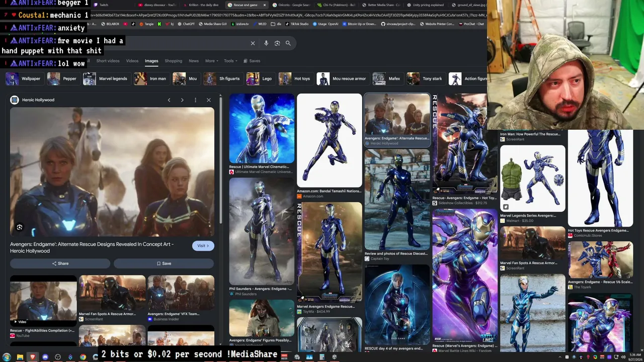Click the magnifying glass search icon
644x362 pixels.
coord(288,43)
